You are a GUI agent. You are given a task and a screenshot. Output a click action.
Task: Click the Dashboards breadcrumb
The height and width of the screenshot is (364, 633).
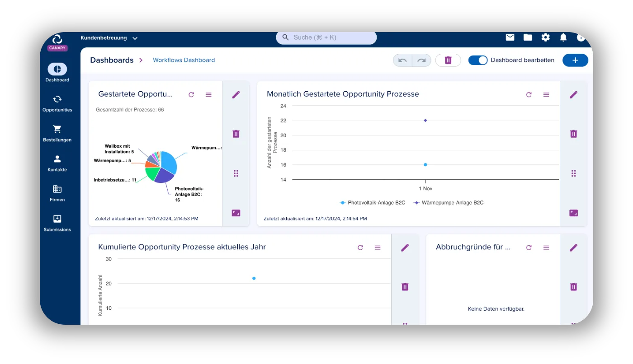(112, 60)
